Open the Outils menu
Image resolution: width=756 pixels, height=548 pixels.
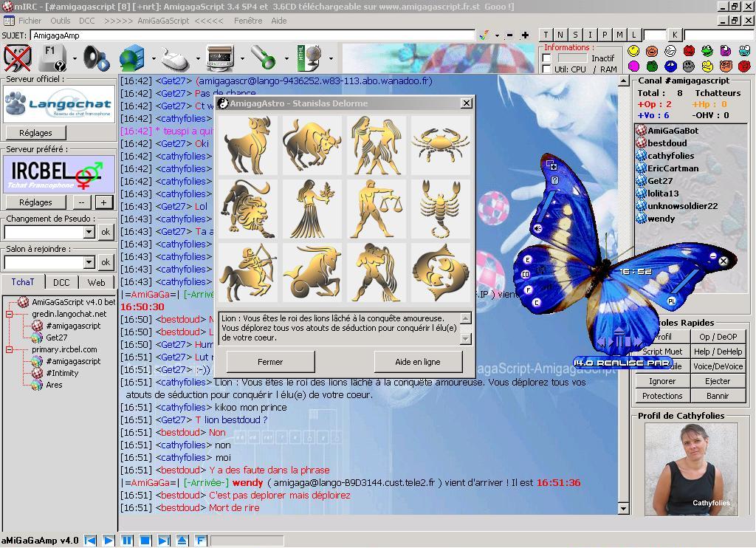point(61,21)
